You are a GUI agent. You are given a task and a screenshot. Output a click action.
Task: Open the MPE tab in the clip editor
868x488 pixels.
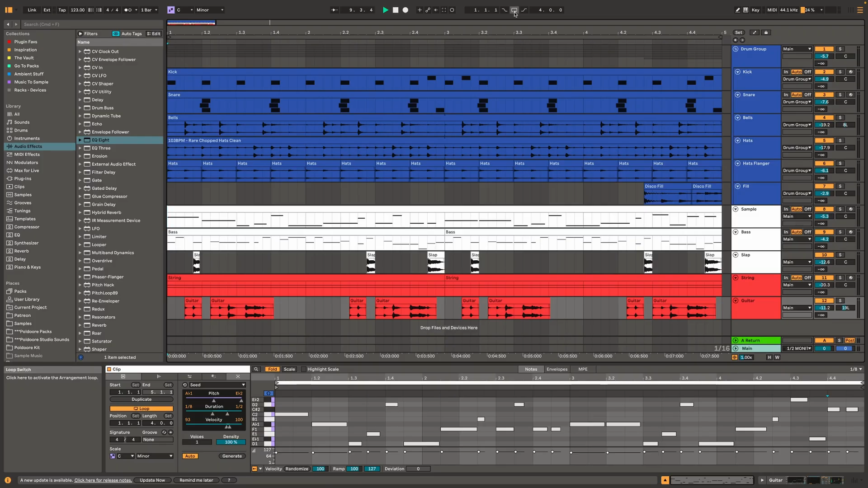click(583, 369)
